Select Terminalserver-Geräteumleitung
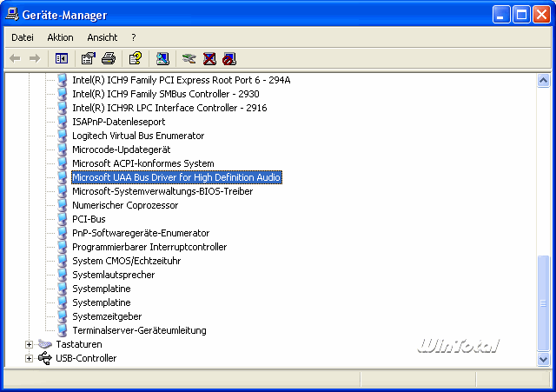This screenshot has height=392, width=556. pos(139,330)
